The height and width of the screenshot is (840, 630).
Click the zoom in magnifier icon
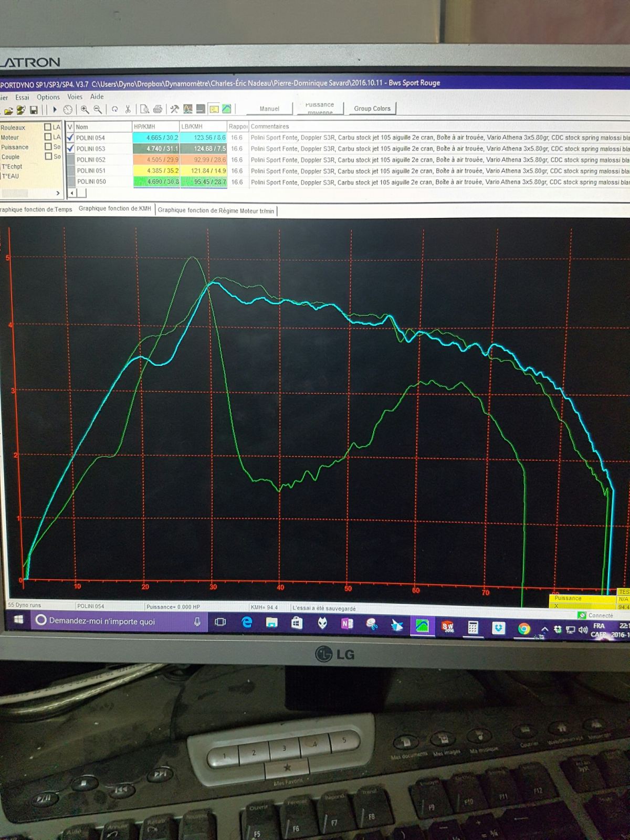coord(85,109)
